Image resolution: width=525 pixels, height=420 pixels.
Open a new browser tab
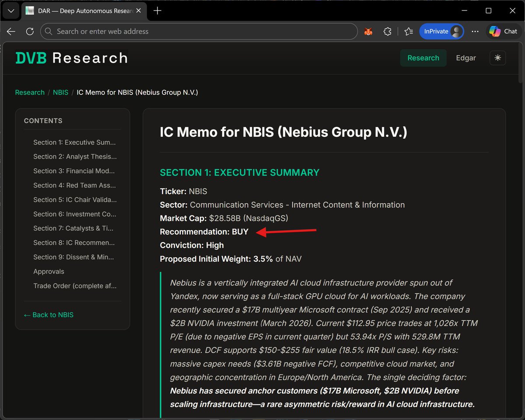pyautogui.click(x=157, y=11)
